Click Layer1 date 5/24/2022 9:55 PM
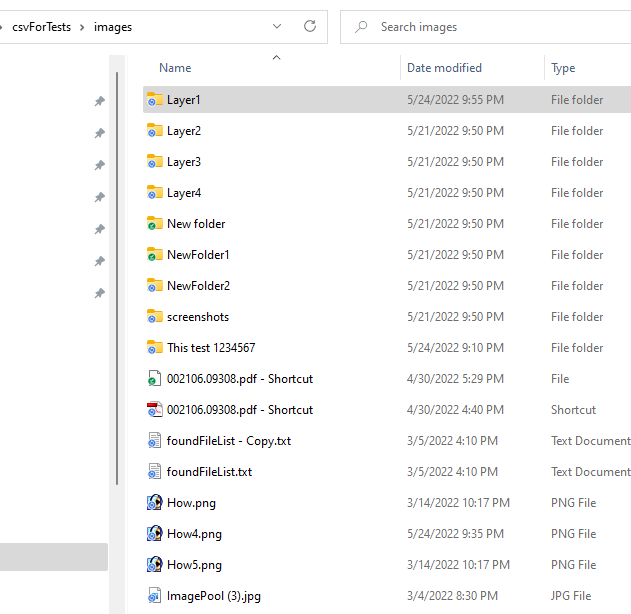This screenshot has width=631, height=614. point(455,100)
